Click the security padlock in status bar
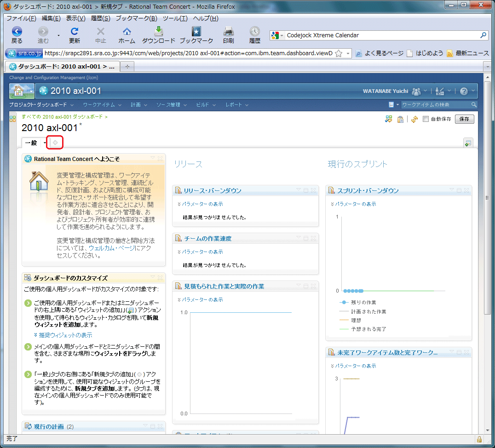 coord(479,439)
